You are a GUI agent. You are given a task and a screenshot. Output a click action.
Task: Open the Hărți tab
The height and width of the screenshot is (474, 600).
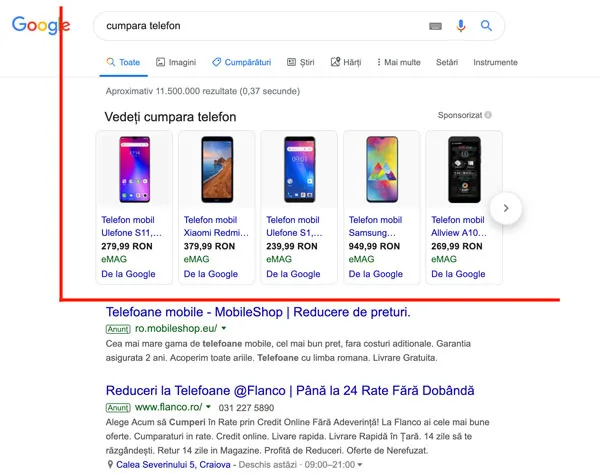click(x=346, y=62)
